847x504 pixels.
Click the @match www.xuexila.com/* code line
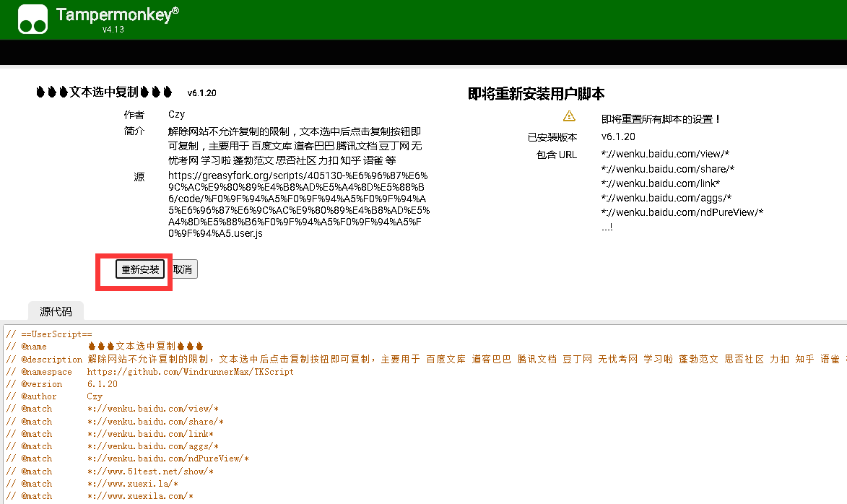(100, 497)
